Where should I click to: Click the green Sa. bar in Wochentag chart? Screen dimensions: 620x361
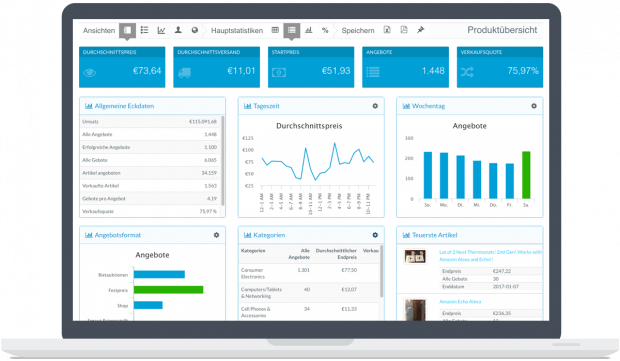tap(526, 175)
